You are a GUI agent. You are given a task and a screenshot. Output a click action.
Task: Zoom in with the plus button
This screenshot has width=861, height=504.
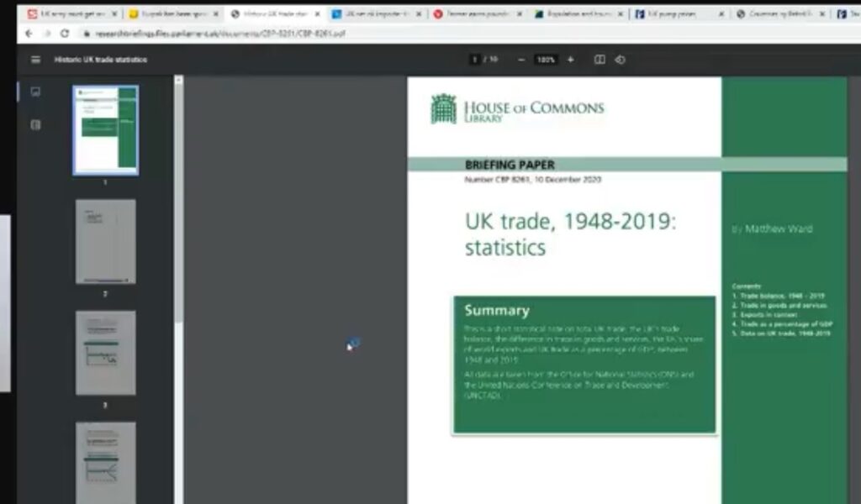pyautogui.click(x=571, y=60)
